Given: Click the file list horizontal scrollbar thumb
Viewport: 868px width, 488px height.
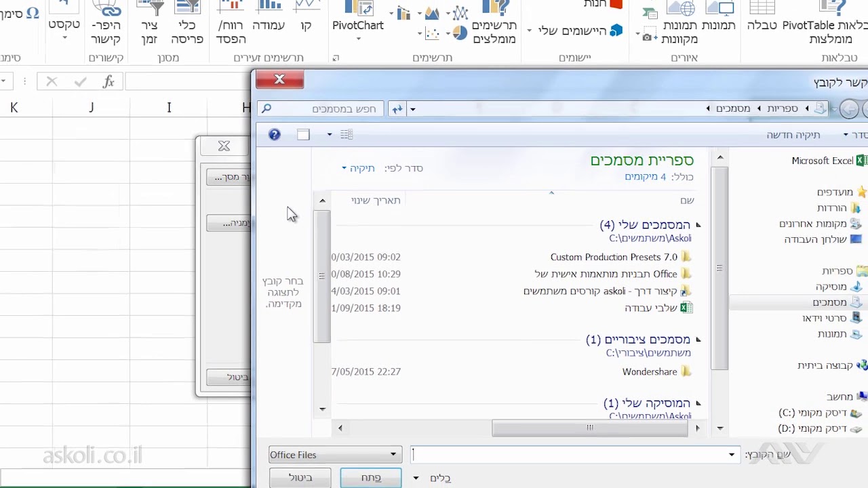Looking at the screenshot, I should click(x=590, y=428).
